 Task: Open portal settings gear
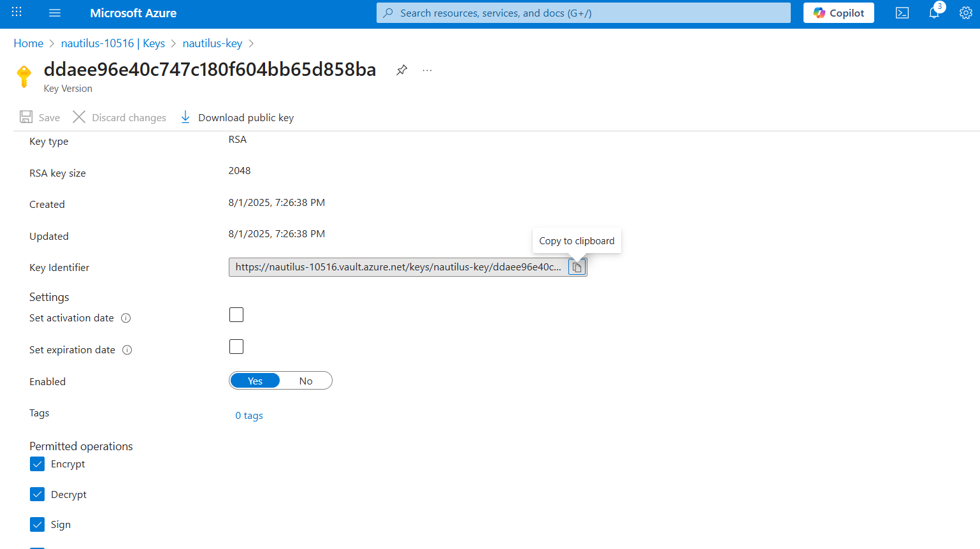coord(966,13)
